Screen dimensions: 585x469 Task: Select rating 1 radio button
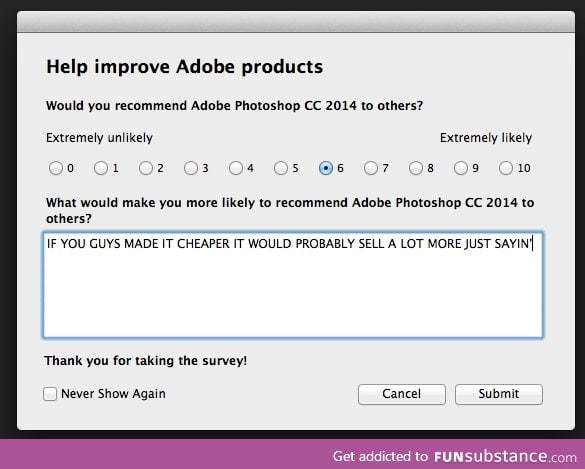click(x=101, y=168)
